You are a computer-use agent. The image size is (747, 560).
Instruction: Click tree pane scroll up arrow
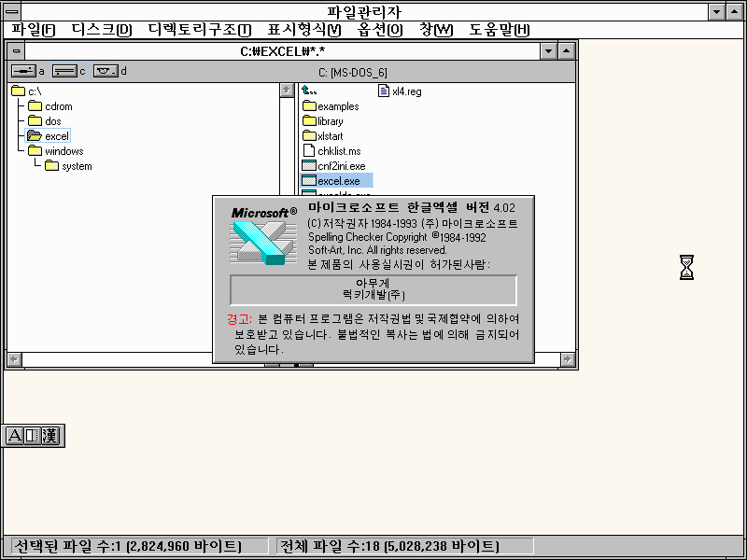tap(287, 90)
